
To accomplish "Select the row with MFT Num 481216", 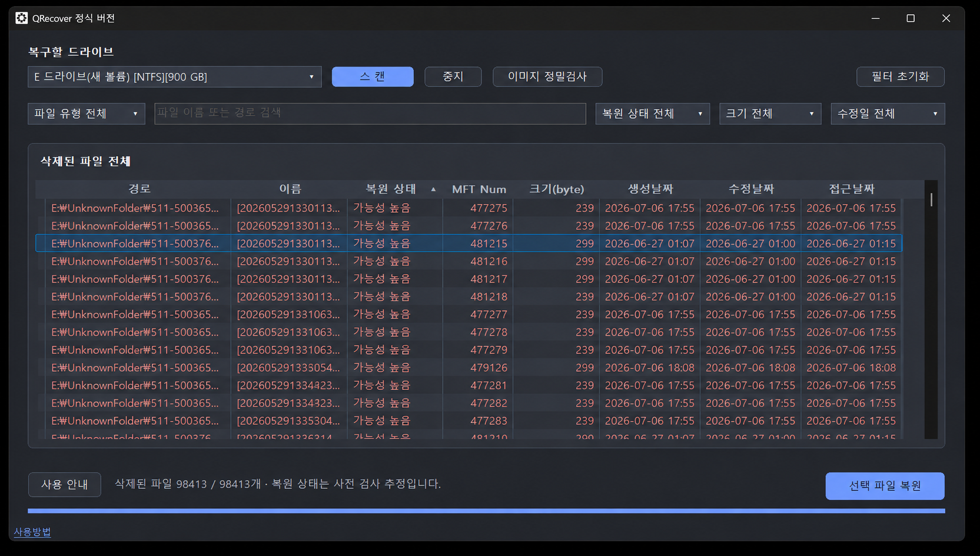I will point(469,261).
